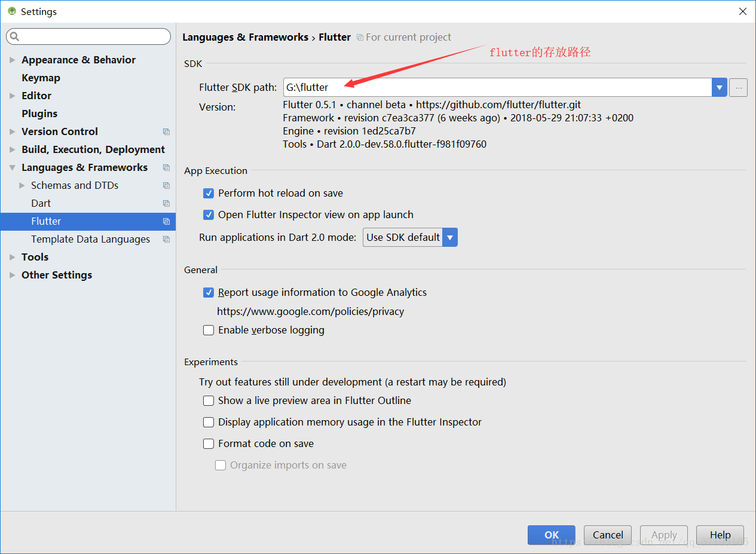Click the search magnifier icon in settings
This screenshot has width=756, height=554.
[x=14, y=37]
